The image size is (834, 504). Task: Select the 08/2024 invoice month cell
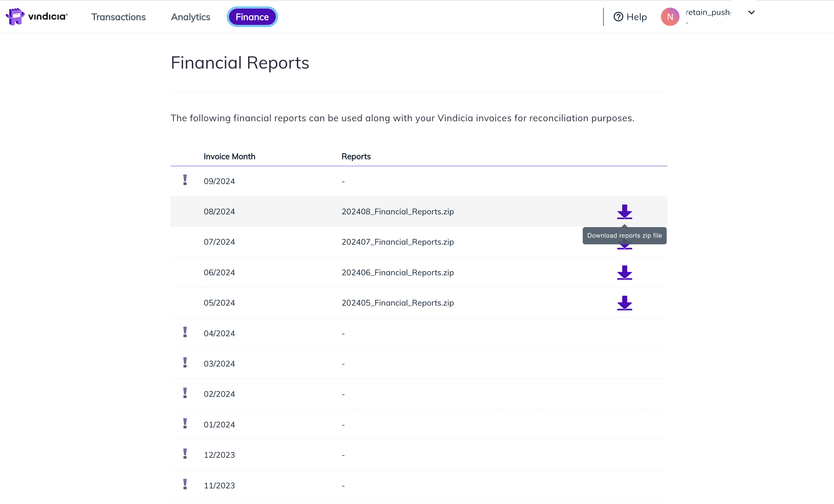(x=219, y=212)
